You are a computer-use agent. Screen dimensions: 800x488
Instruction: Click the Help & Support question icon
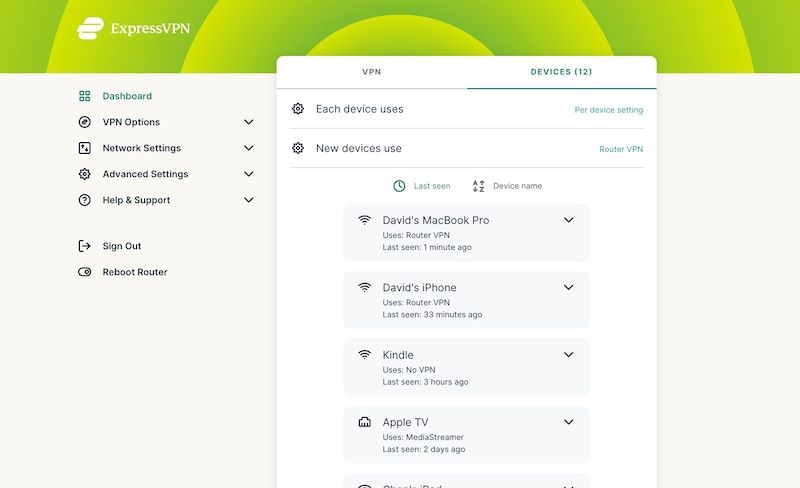click(x=85, y=200)
